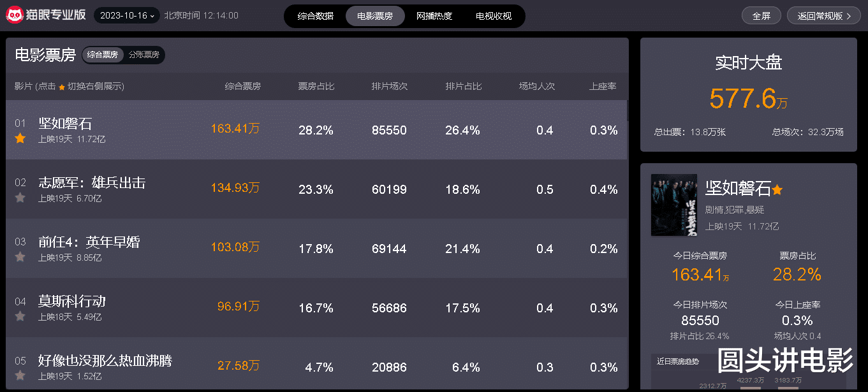Click the box office table scrollbar
This screenshot has width=868, height=392.
tap(628, 112)
